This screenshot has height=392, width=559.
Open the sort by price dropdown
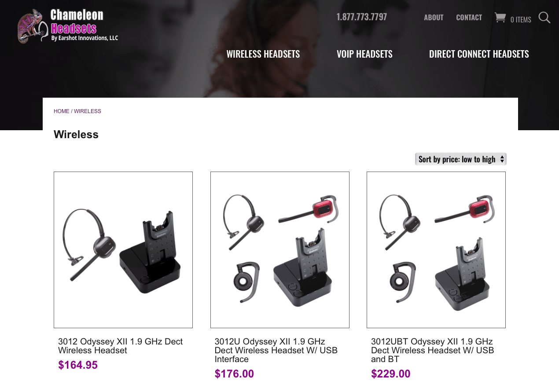pyautogui.click(x=461, y=159)
